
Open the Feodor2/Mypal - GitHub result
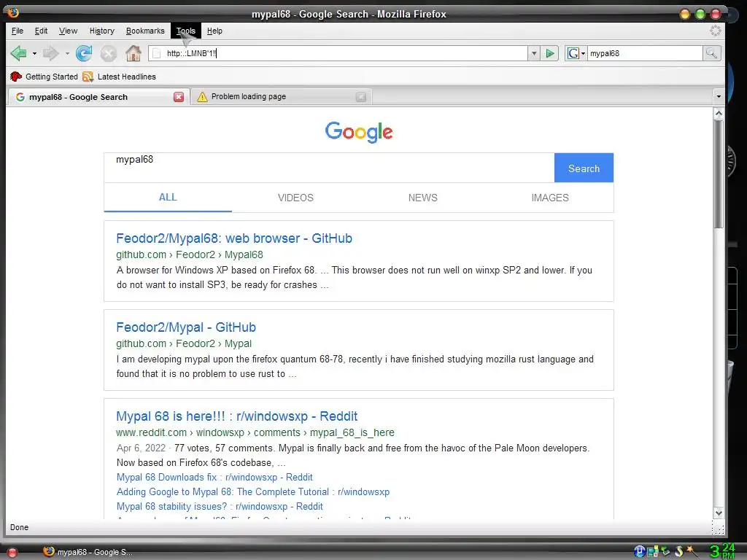coord(186,327)
